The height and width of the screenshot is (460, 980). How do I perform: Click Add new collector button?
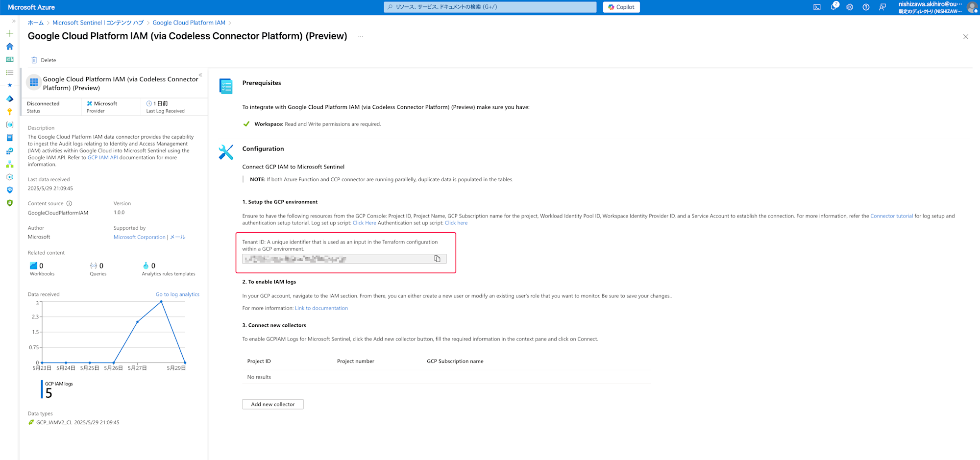pyautogui.click(x=273, y=404)
